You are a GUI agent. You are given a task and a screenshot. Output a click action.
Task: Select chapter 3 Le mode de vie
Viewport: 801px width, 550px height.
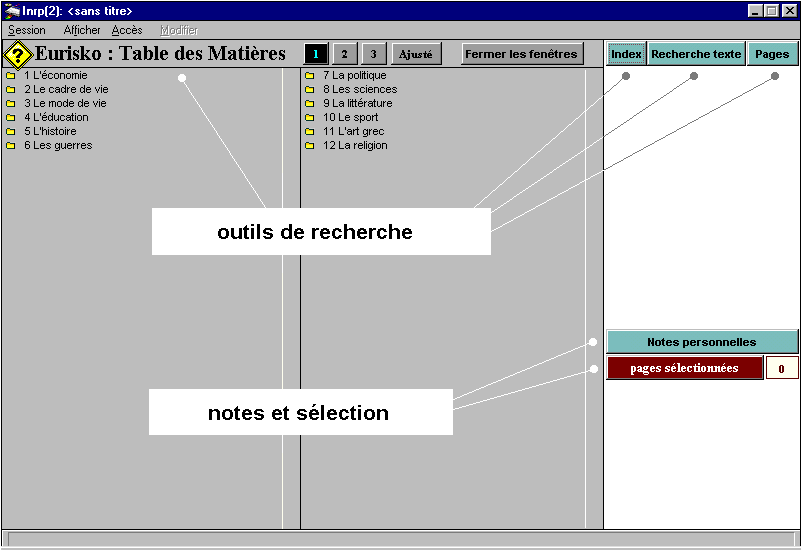coord(65,103)
